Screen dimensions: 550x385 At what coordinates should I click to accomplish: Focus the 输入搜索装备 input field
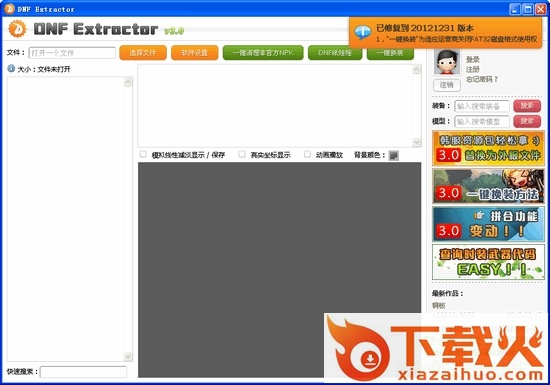tap(482, 106)
